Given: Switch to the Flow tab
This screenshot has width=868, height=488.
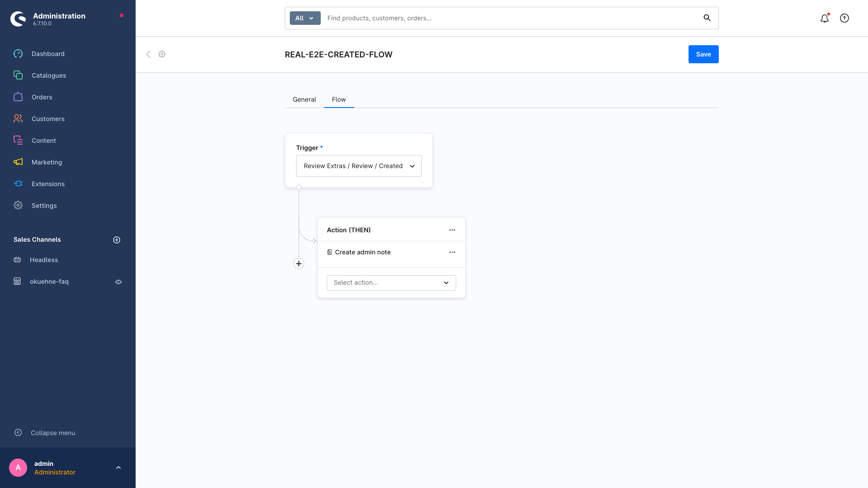Looking at the screenshot, I should [339, 99].
